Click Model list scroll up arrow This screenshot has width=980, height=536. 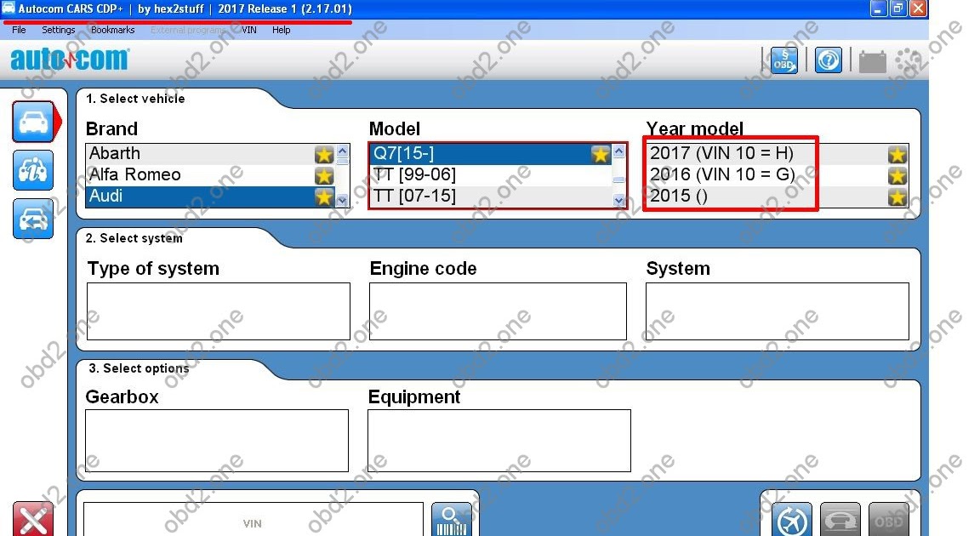618,151
